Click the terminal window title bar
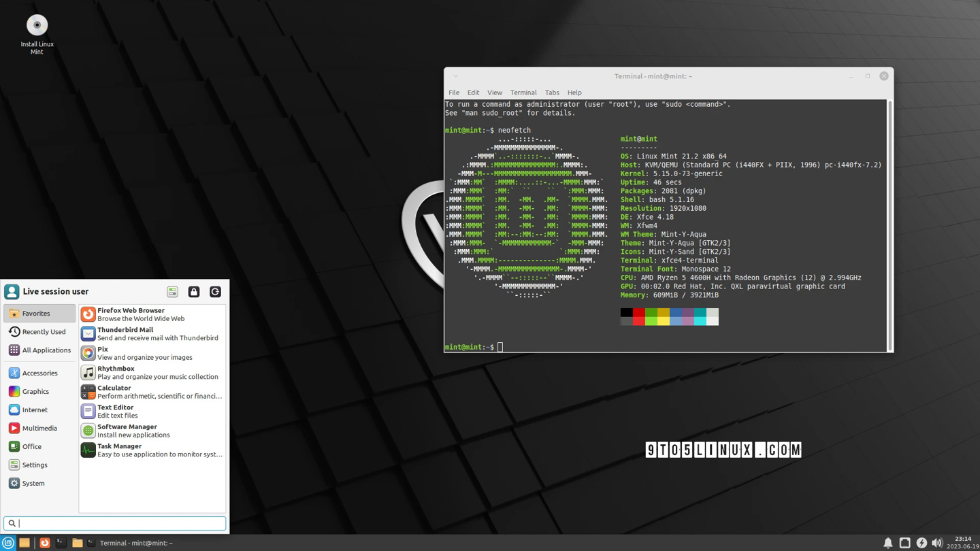980x551 pixels. pyautogui.click(x=653, y=76)
